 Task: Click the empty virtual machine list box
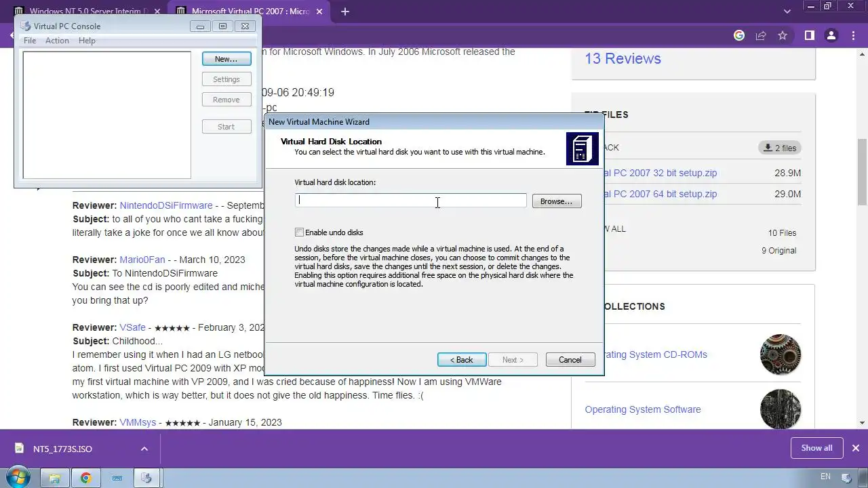point(107,115)
